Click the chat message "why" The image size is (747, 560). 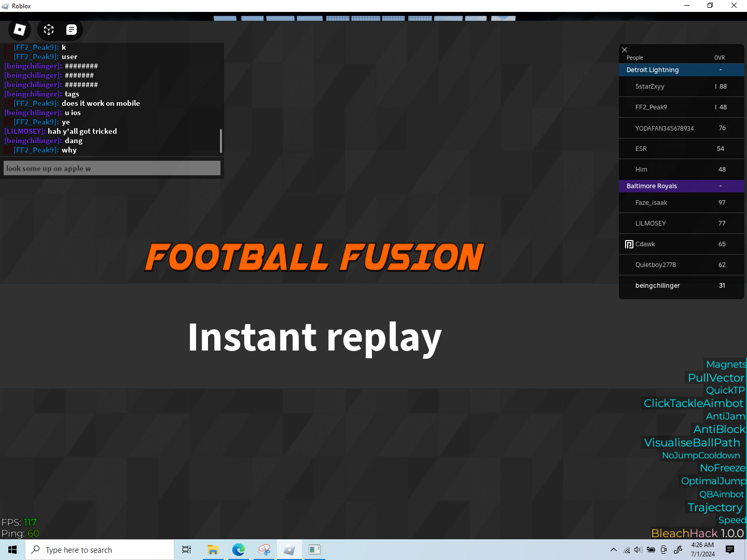tap(69, 150)
